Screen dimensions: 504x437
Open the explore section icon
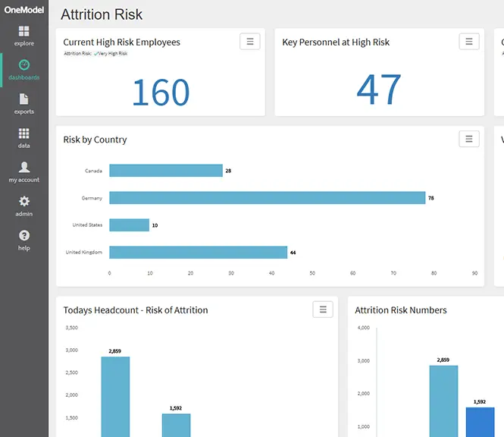tap(23, 32)
